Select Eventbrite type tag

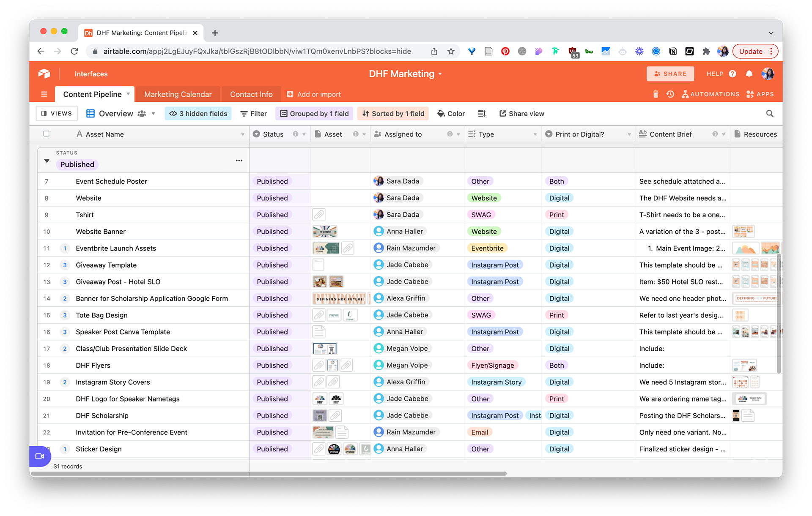pyautogui.click(x=487, y=248)
